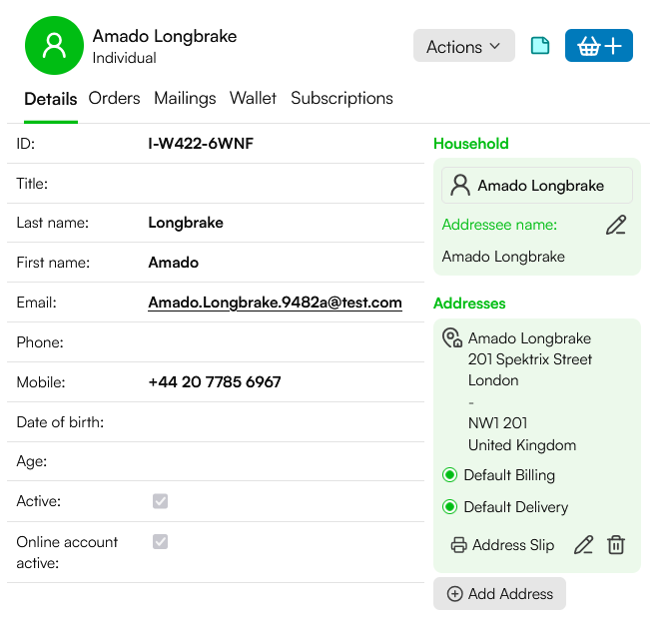Click the customer ID I-W422-6WNF
The width and height of the screenshot is (672, 621).
point(201,144)
